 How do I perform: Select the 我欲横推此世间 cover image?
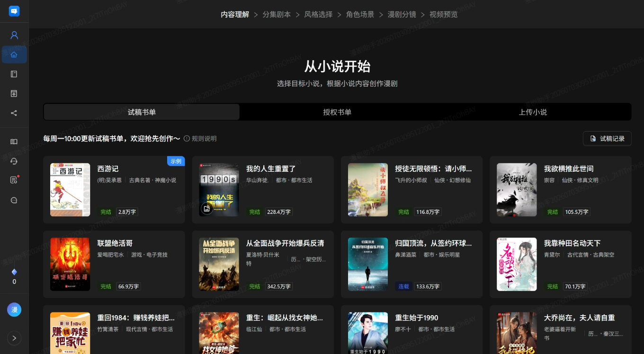pyautogui.click(x=517, y=190)
